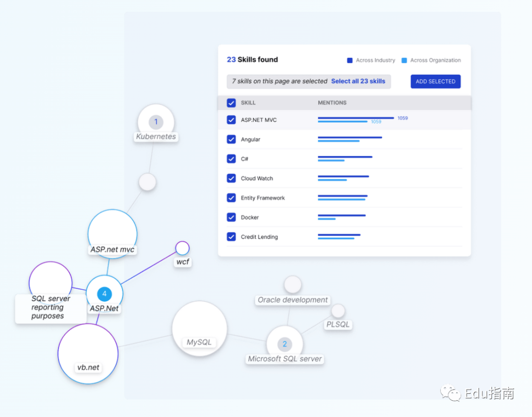This screenshot has height=417, width=532.
Task: Click the Oracle development label
Action: point(293,300)
